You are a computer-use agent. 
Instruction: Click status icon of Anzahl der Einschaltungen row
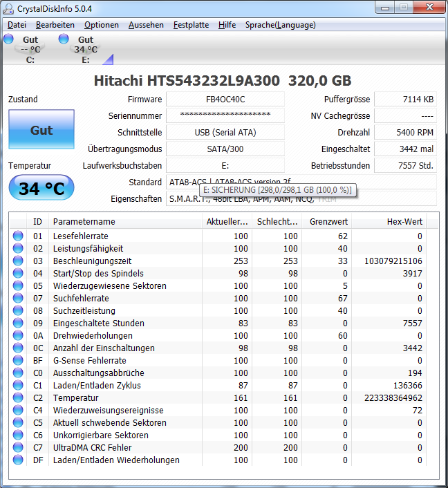(18, 348)
